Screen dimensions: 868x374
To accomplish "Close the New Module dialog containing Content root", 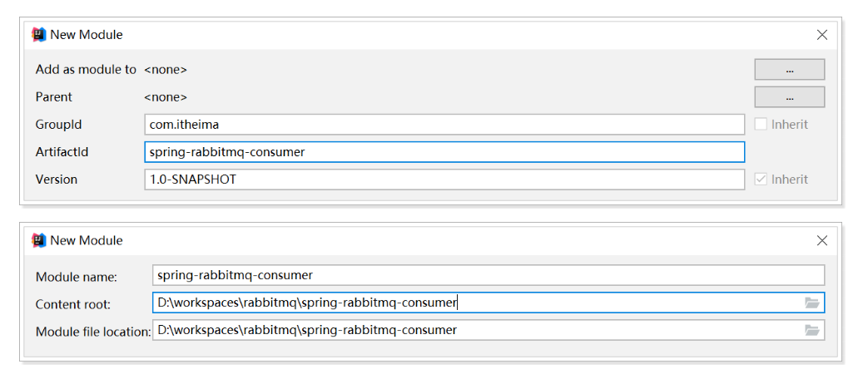I will (x=821, y=240).
